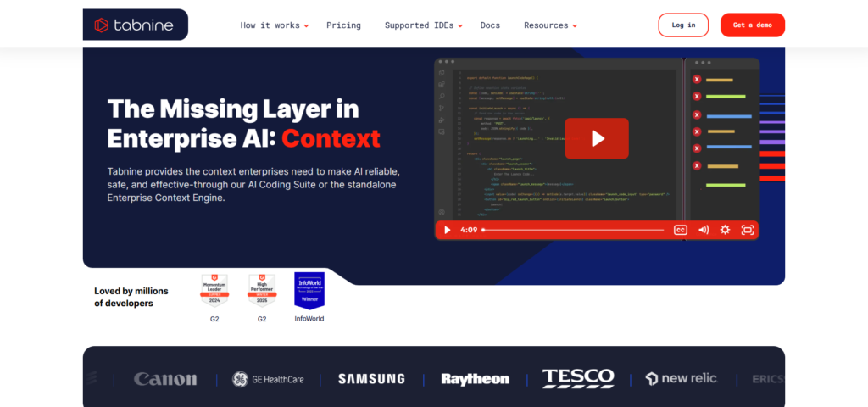Image resolution: width=868 pixels, height=407 pixels.
Task: Click the 4:09 video duration text
Action: click(x=469, y=230)
